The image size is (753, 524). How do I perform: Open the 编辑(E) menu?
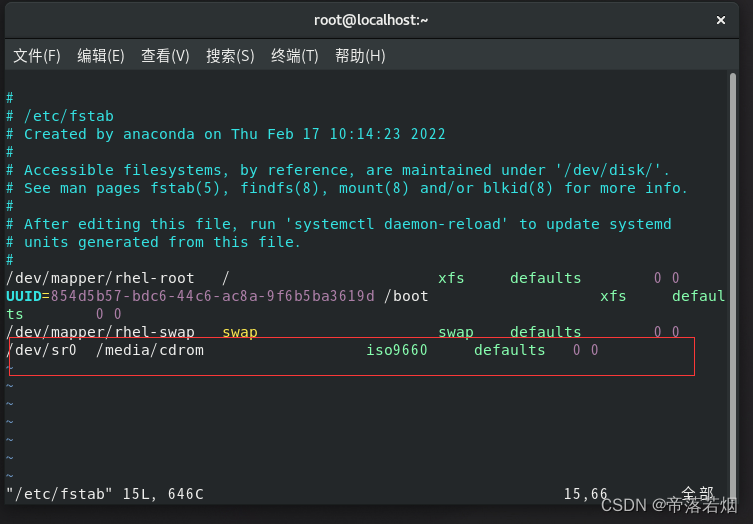point(101,56)
